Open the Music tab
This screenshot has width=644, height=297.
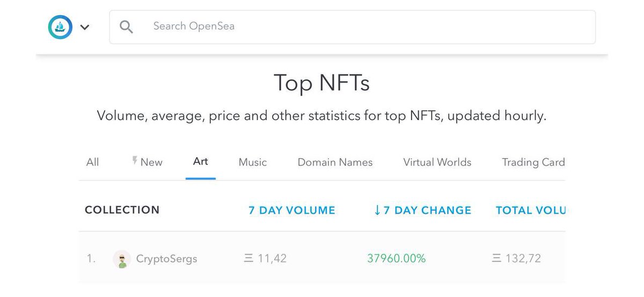[x=253, y=162]
